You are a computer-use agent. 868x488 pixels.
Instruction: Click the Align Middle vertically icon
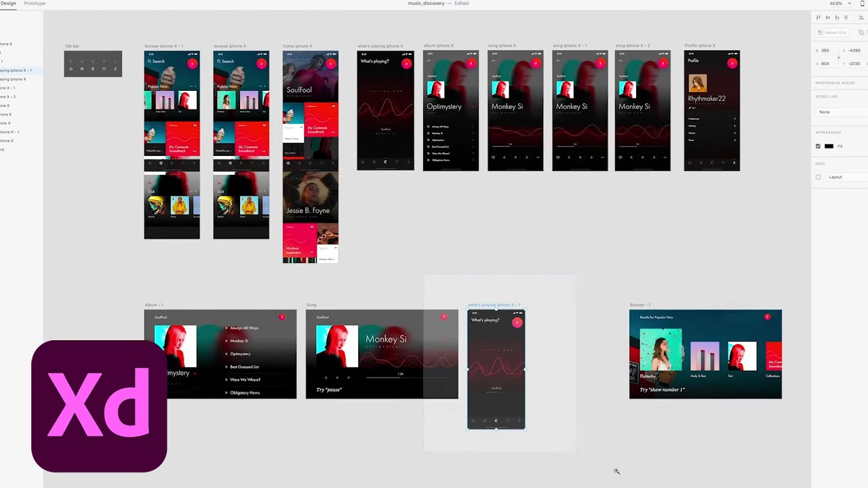pos(828,18)
